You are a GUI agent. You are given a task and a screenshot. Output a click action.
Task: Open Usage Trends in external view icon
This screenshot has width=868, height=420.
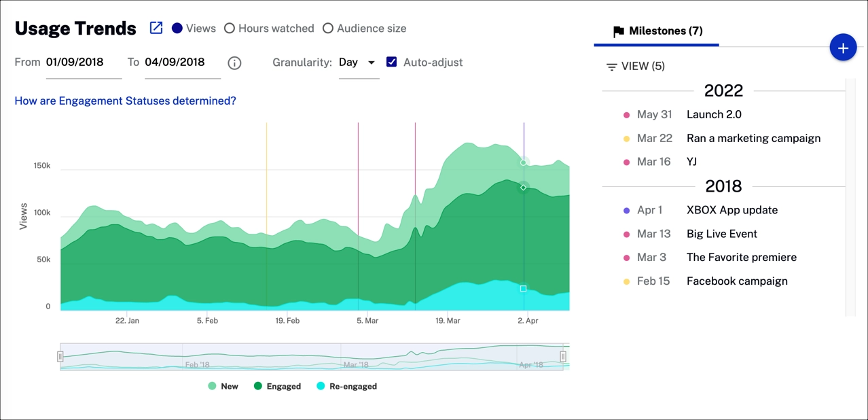coord(156,28)
